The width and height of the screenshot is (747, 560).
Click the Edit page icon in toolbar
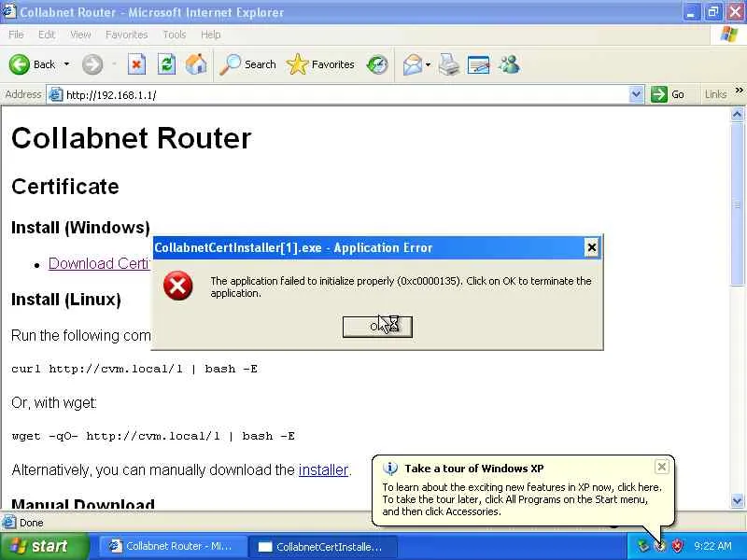(x=479, y=64)
